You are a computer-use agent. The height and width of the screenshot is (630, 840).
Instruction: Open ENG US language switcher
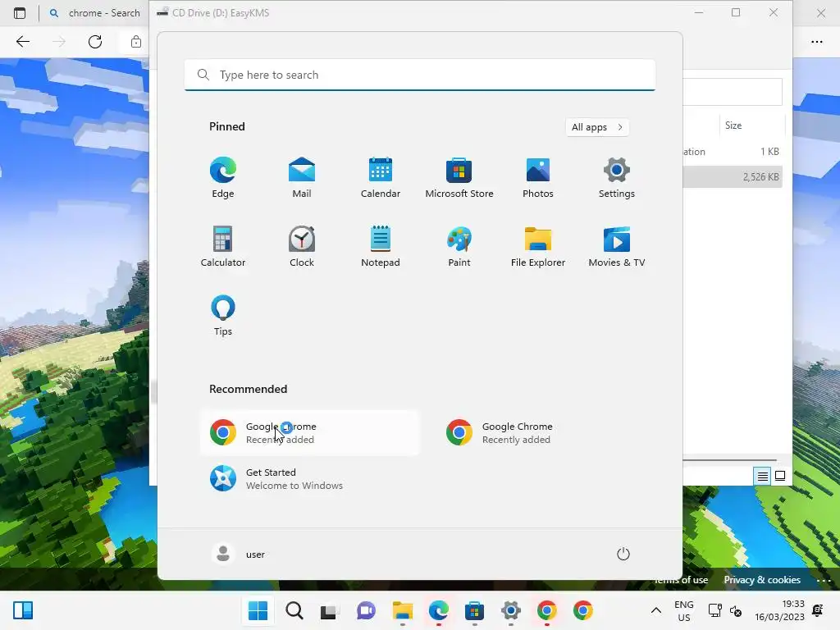click(x=683, y=610)
